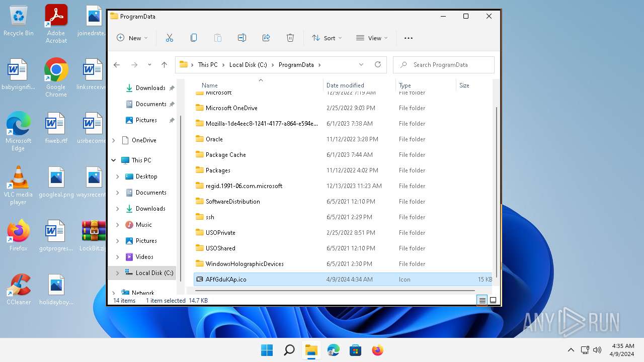
Task: Open Adobe Acrobat desktop shortcut
Action: pyautogui.click(x=56, y=24)
